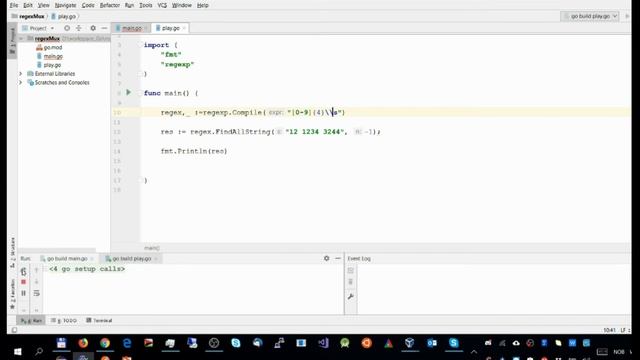Image resolution: width=640 pixels, height=360 pixels.
Task: Click the Run main gutter arrow
Action: coord(129,93)
